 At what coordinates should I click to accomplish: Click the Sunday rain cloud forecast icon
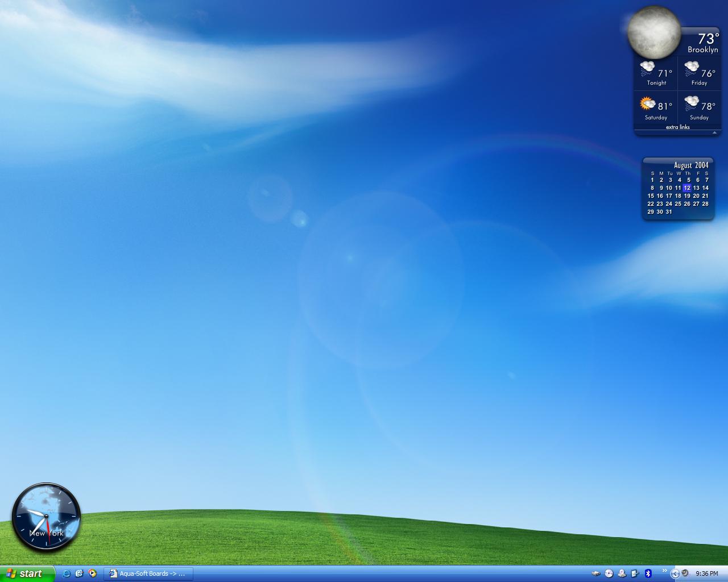(x=692, y=103)
